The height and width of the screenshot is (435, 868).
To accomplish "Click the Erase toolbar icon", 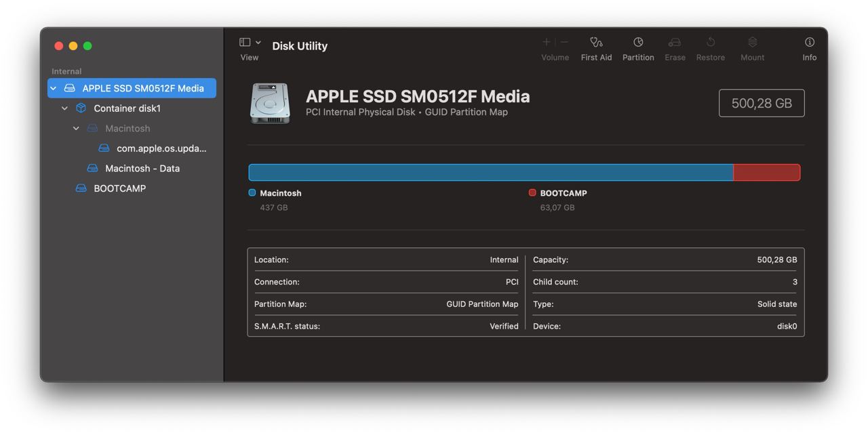I will (674, 42).
